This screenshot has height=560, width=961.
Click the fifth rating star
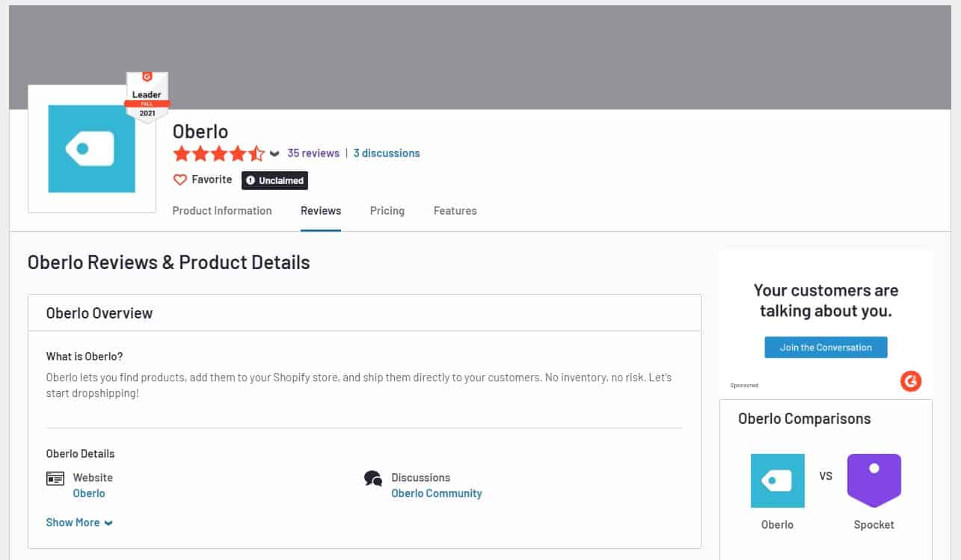(x=258, y=153)
